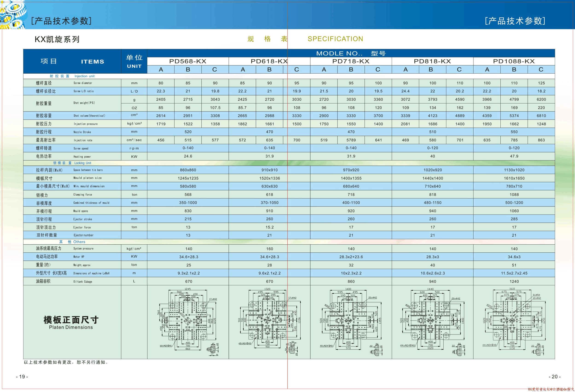Image resolution: width=575 pixels, height=392 pixels.
Task: Click the 47.9 heating power cell
Action: pos(514,156)
